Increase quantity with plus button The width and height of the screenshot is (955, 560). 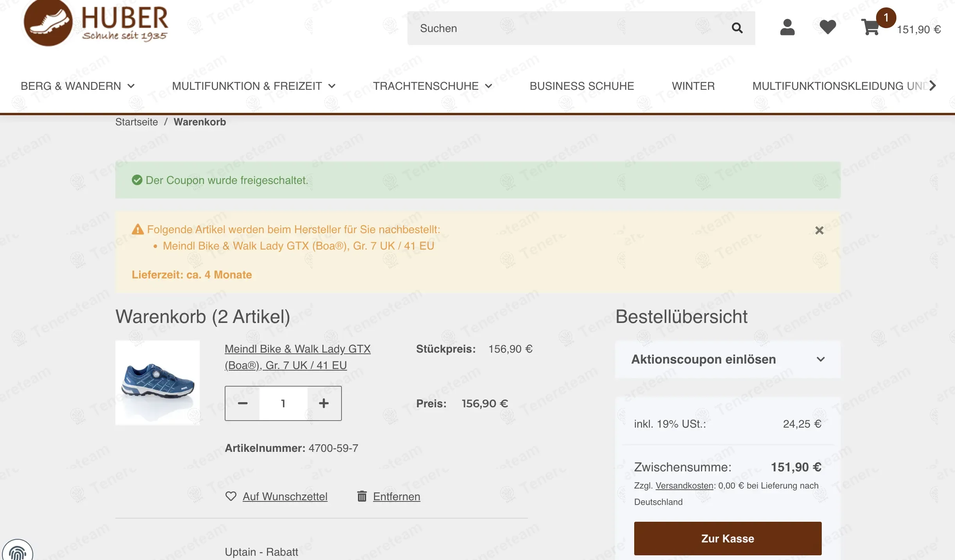click(324, 403)
